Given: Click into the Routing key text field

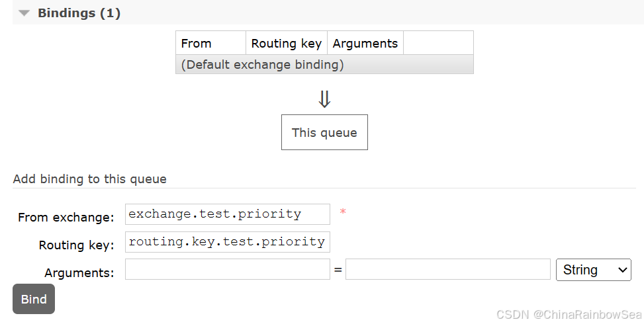Looking at the screenshot, I should pyautogui.click(x=227, y=242).
